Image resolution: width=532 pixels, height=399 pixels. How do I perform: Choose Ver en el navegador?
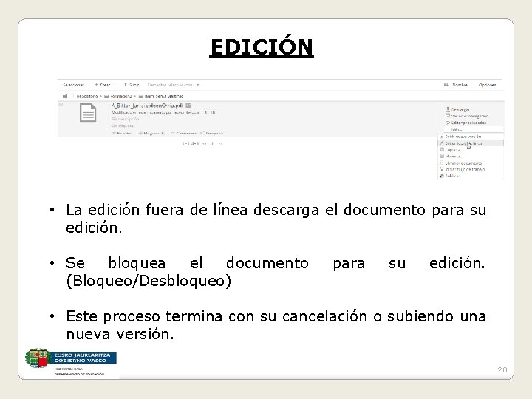tap(466, 116)
